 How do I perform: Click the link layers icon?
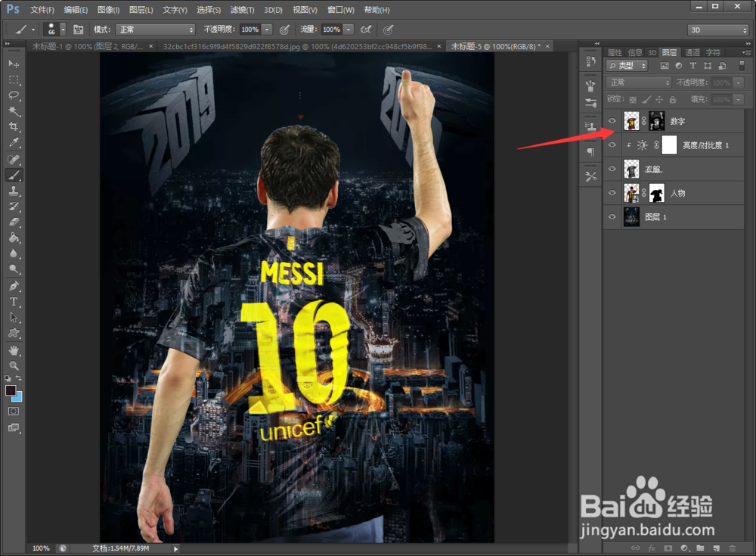pos(636,548)
